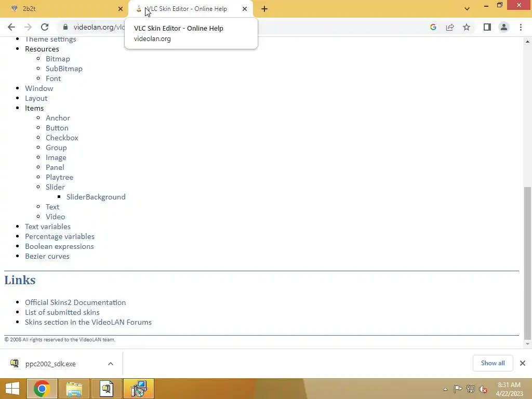The height and width of the screenshot is (399, 532).
Task: Bookmark this page with the star
Action: pyautogui.click(x=467, y=27)
